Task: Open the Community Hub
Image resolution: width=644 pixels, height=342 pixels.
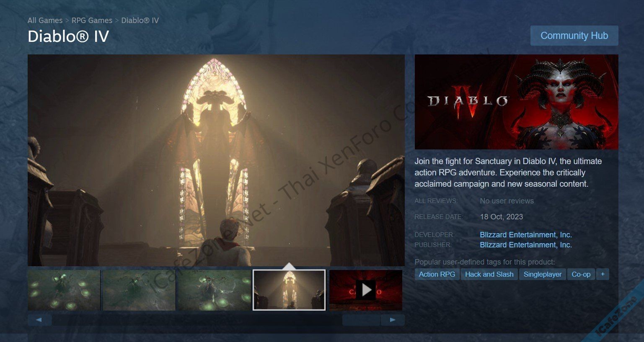Action: point(574,36)
